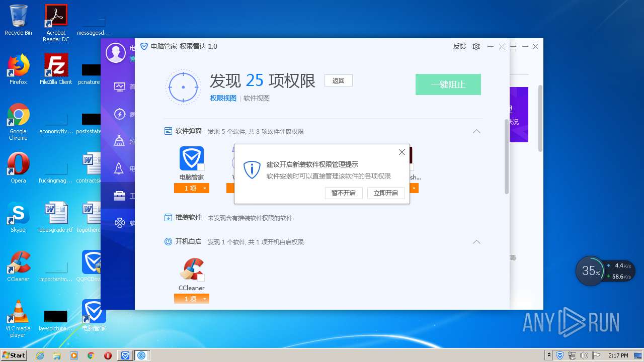644x362 pixels.
Task: Click the back window's vertical scrollbar
Action: pos(540,119)
